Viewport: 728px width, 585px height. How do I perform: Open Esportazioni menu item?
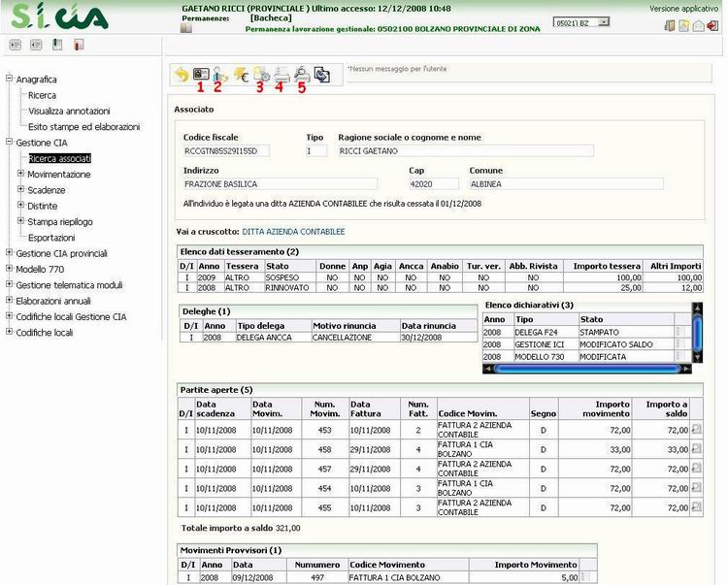click(51, 238)
